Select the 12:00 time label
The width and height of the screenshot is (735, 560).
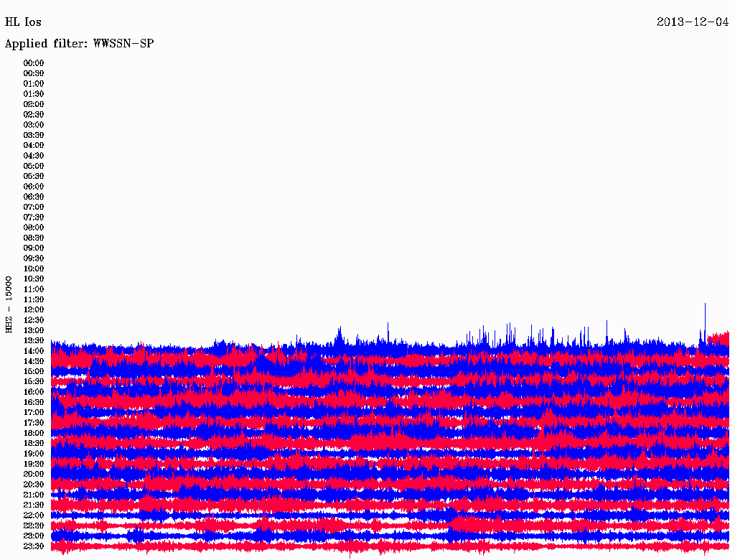tap(34, 309)
